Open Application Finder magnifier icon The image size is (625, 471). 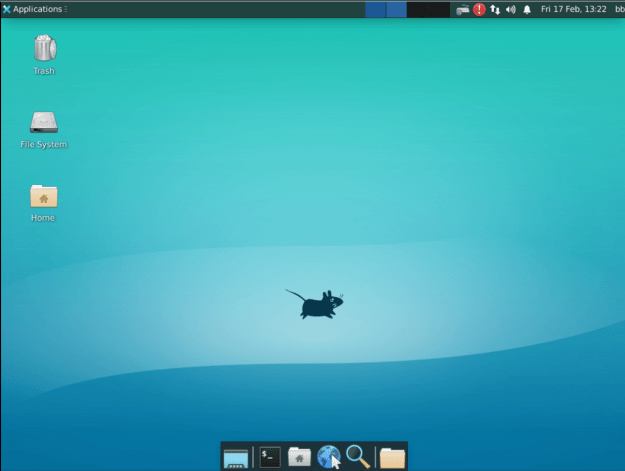[x=358, y=457]
